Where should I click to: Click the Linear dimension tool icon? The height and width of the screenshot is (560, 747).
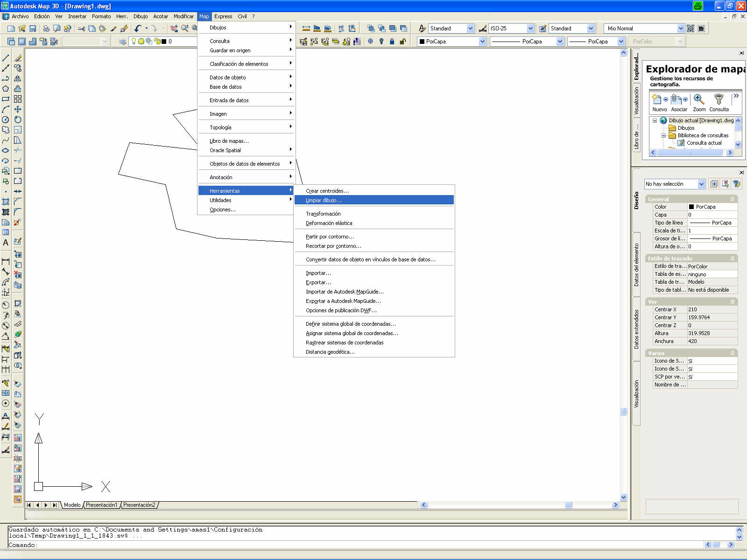[x=6, y=261]
